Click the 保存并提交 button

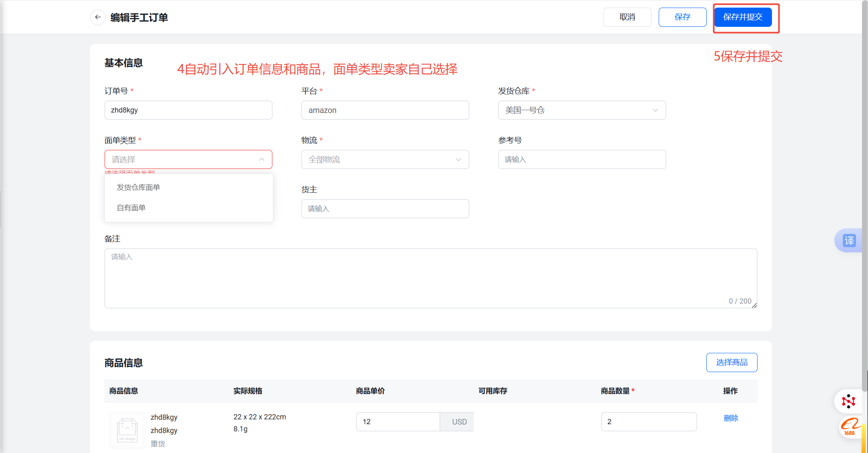coord(743,17)
